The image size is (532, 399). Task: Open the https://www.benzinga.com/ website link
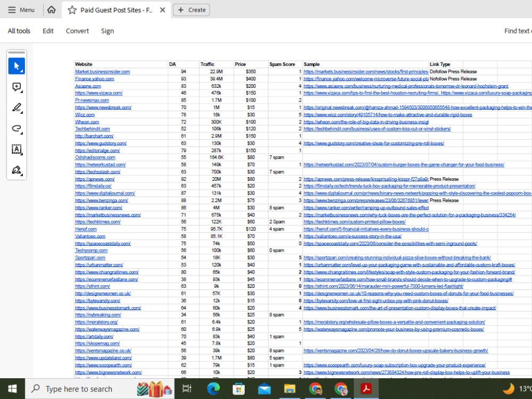(102, 201)
